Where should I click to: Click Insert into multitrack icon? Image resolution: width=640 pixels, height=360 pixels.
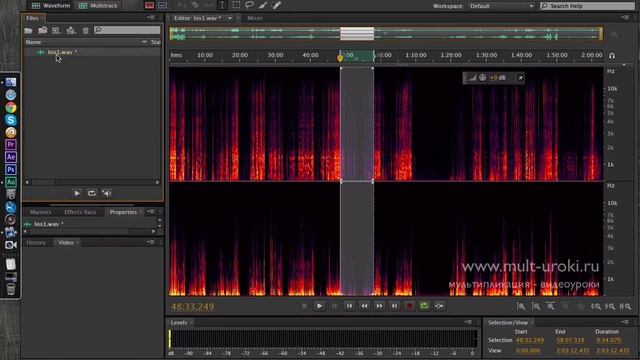pos(71,31)
